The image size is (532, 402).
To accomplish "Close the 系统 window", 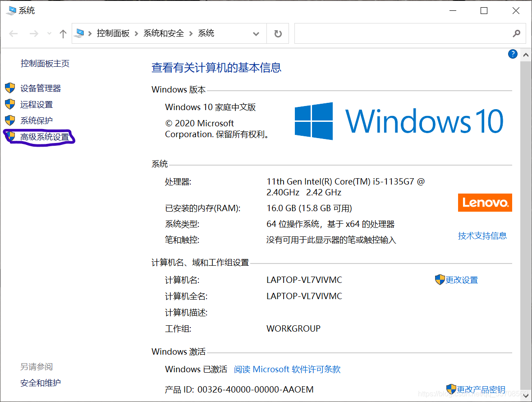I will pyautogui.click(x=516, y=10).
